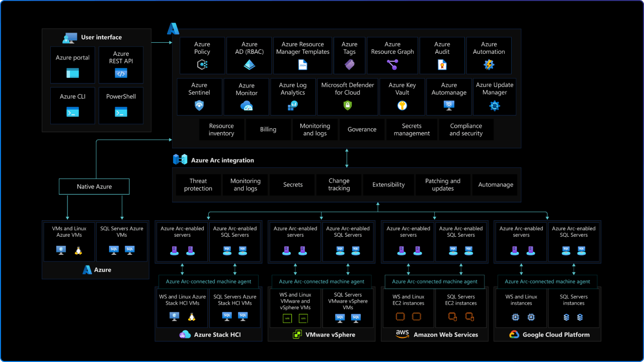644x362 pixels.
Task: Click the SQL Servers EC2 instances box
Action: (460, 308)
